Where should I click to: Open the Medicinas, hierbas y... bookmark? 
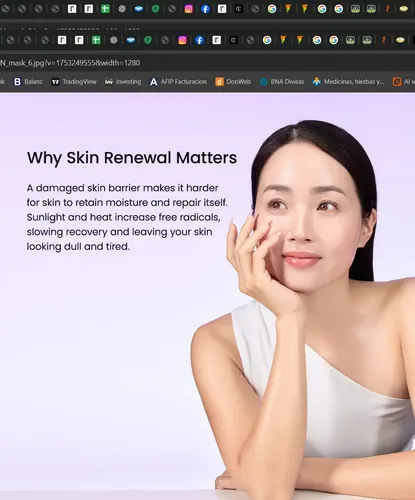348,82
